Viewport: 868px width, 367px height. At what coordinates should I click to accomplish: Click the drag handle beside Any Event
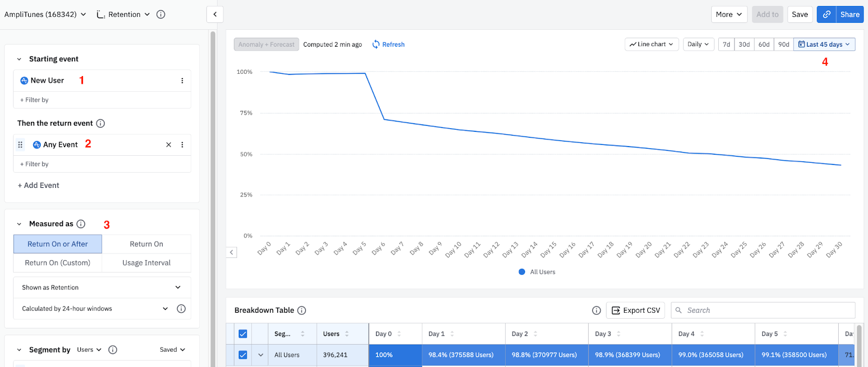coord(20,145)
